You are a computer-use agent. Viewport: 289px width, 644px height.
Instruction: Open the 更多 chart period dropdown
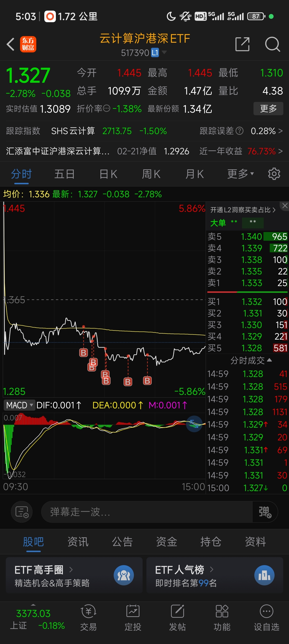click(x=240, y=174)
